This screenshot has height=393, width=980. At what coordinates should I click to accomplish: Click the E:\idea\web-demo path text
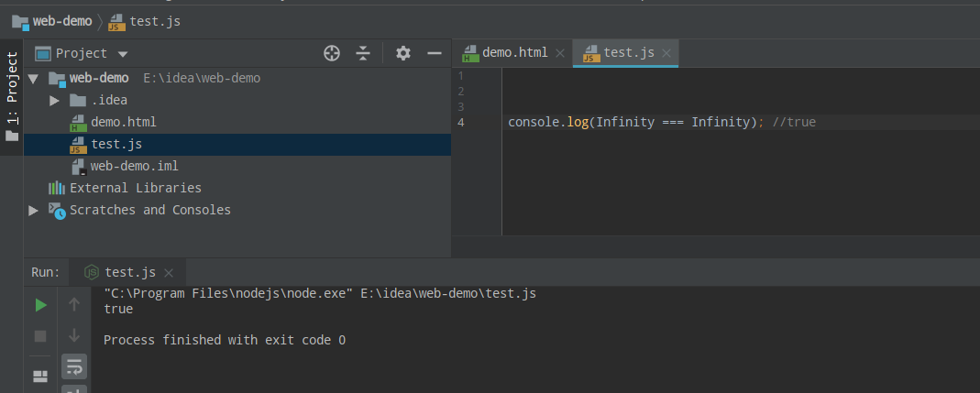click(x=202, y=79)
